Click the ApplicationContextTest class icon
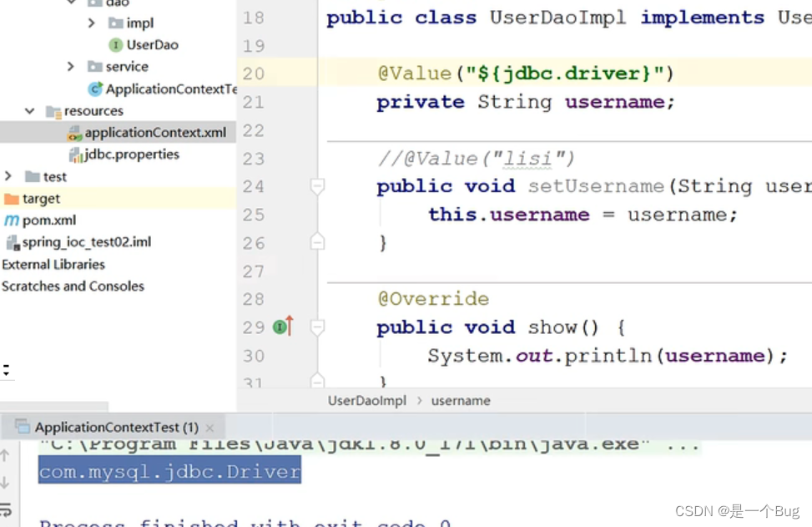 95,89
